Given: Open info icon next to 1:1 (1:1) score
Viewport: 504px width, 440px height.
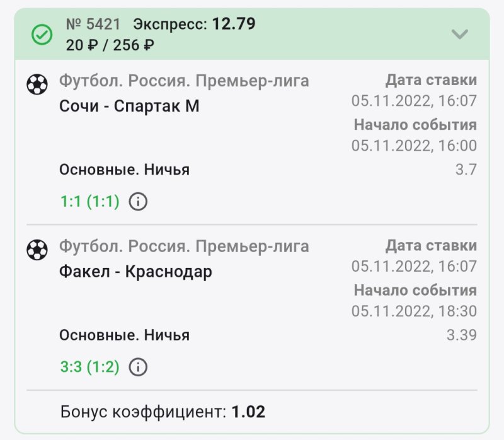Looking at the screenshot, I should (138, 202).
